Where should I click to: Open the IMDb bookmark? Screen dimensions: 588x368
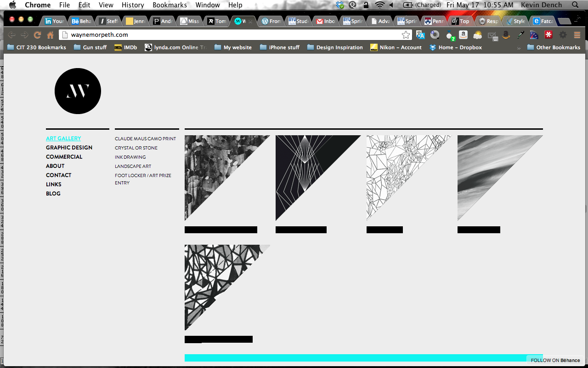click(x=126, y=47)
